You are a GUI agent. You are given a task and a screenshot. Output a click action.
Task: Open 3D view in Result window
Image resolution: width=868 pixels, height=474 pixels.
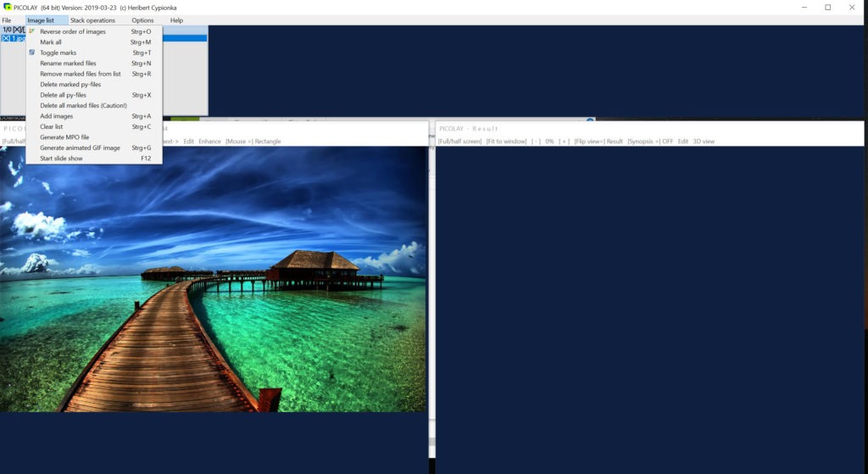click(704, 142)
